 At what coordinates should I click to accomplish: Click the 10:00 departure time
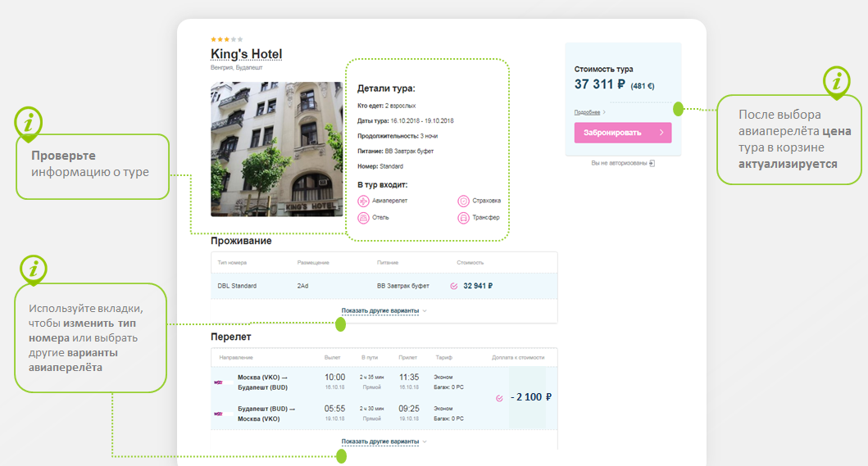(x=334, y=378)
